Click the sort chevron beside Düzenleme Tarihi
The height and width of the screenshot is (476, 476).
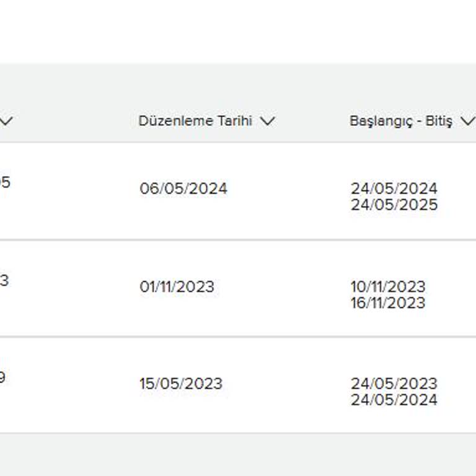click(x=267, y=121)
